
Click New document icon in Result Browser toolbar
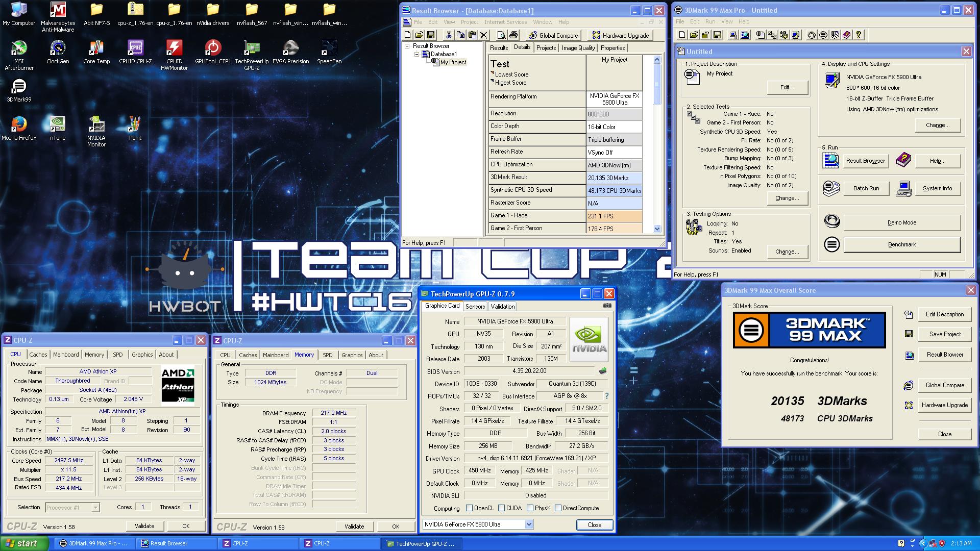click(x=408, y=35)
